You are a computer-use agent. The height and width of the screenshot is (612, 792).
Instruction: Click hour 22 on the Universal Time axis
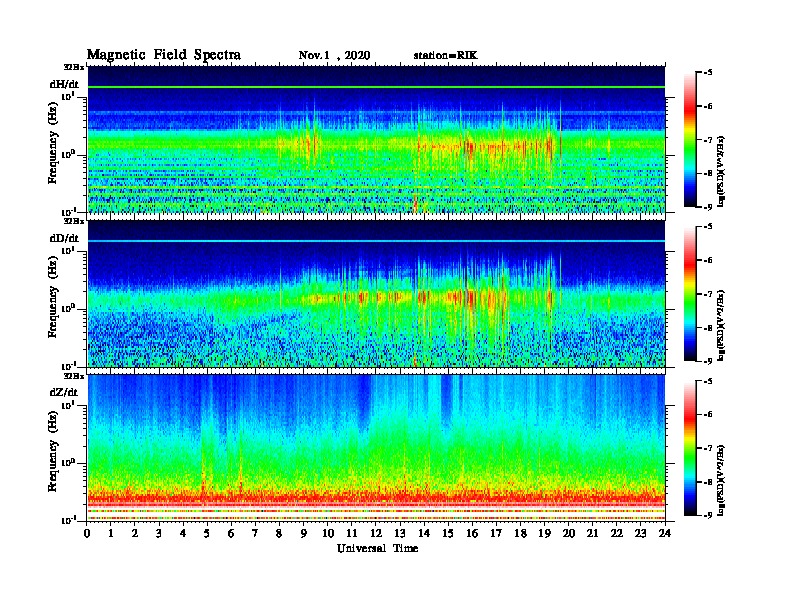[x=617, y=534]
